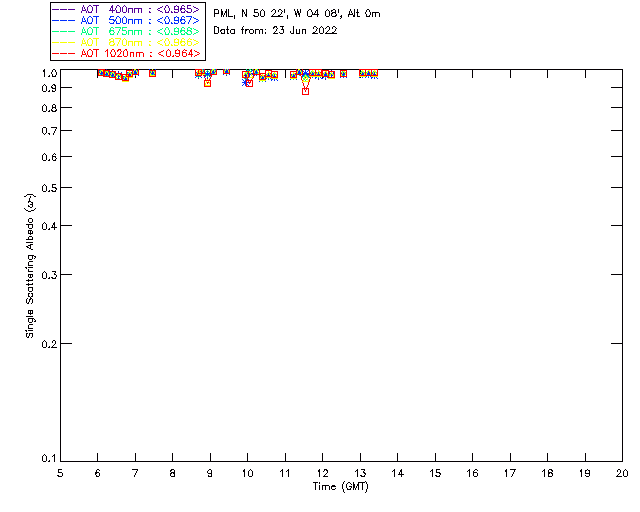
Task: Click the blue asterisk marker just before 10 GMT
Action: point(245,82)
